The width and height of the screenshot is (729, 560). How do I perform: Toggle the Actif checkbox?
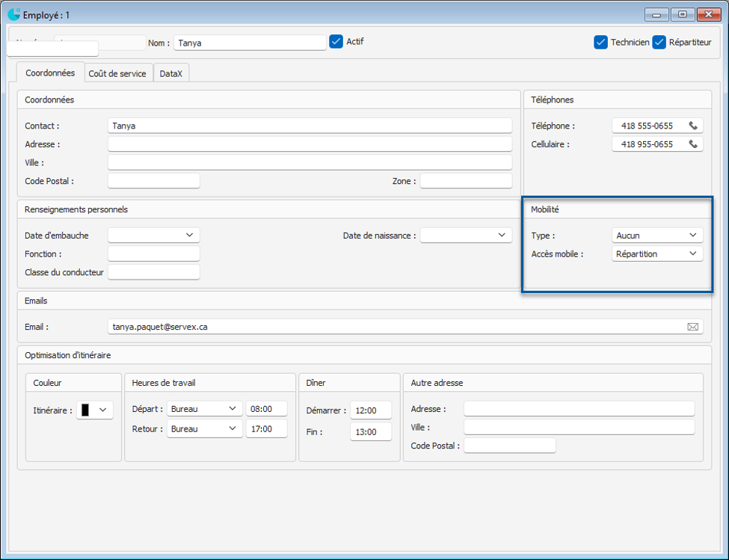(x=336, y=41)
